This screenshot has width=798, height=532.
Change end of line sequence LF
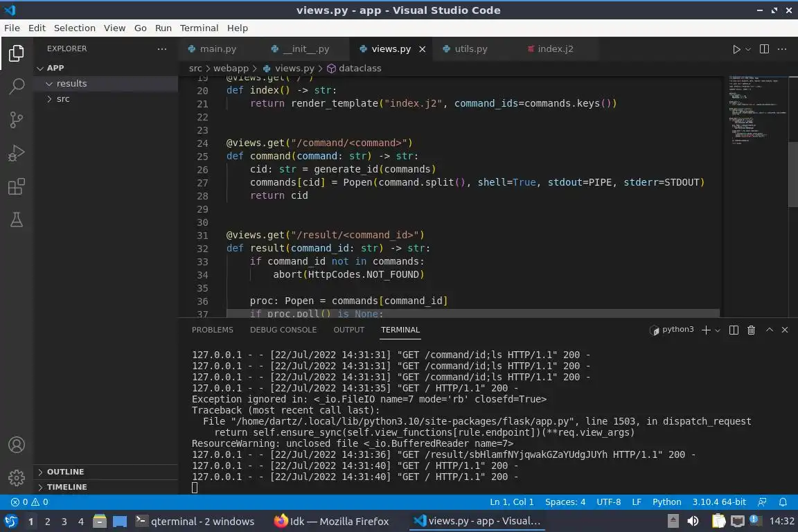[x=636, y=502]
